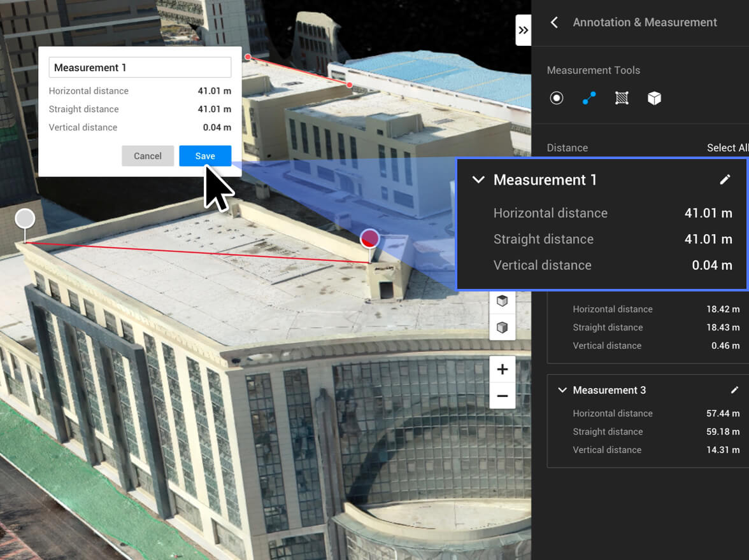The image size is (749, 560).
Task: Go back from Annotation & Measurement panel
Action: point(554,22)
